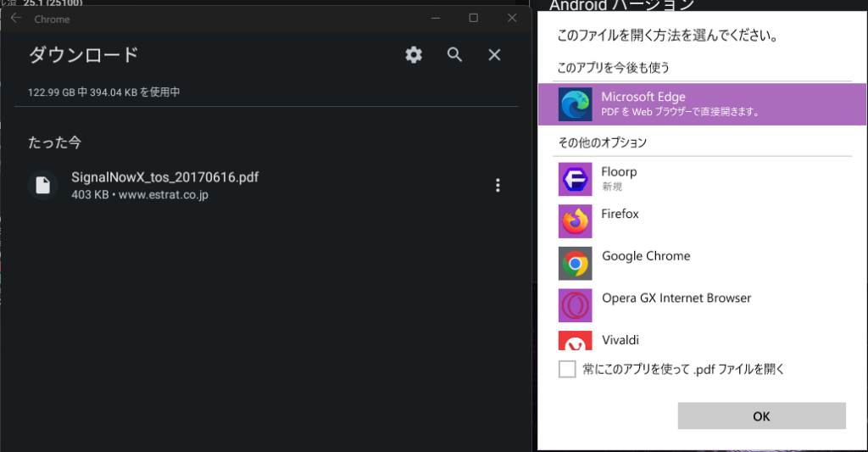Viewport: 868px width, 452px height.
Task: Choose the Floorp icon in other options
Action: (576, 179)
